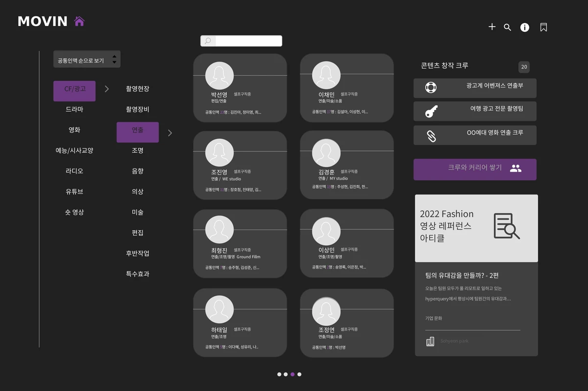
Task: Choose 특수효과 subcategory
Action: (138, 274)
